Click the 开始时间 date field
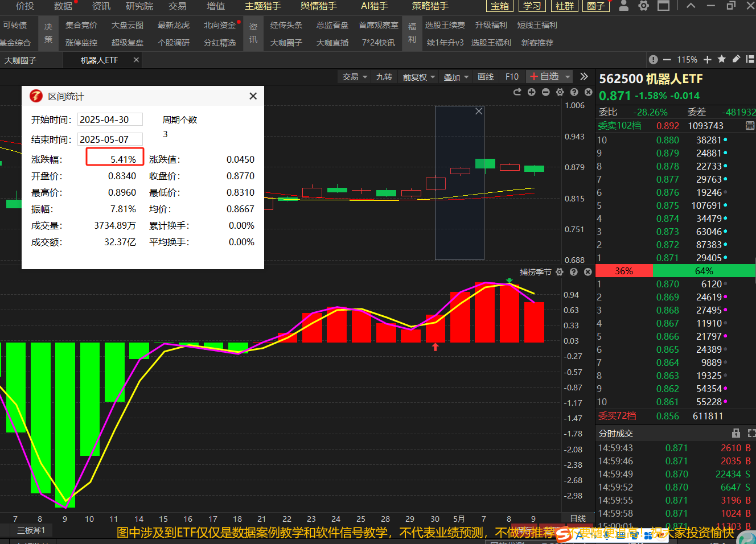 click(110, 119)
